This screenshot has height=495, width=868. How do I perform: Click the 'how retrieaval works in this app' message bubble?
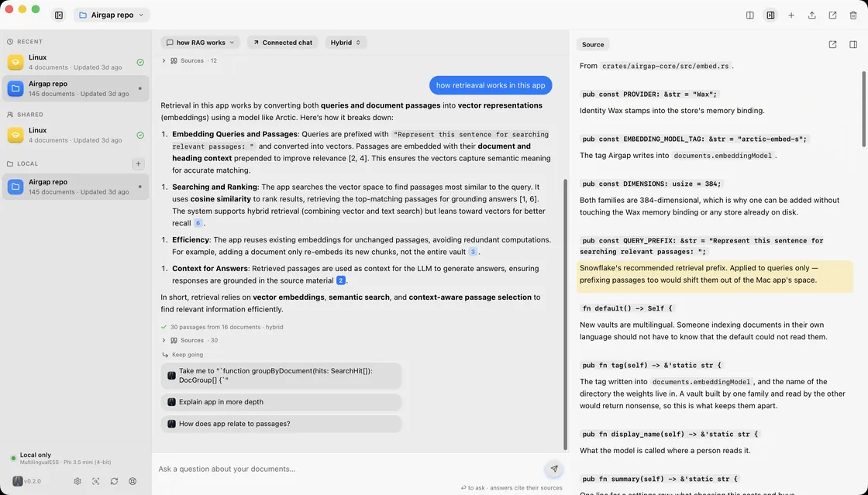tap(491, 85)
